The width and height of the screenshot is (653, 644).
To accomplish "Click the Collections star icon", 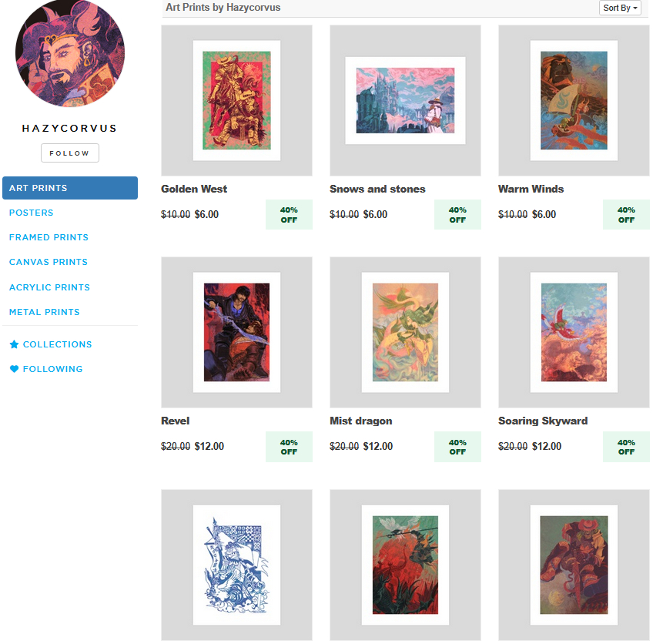I will [14, 344].
